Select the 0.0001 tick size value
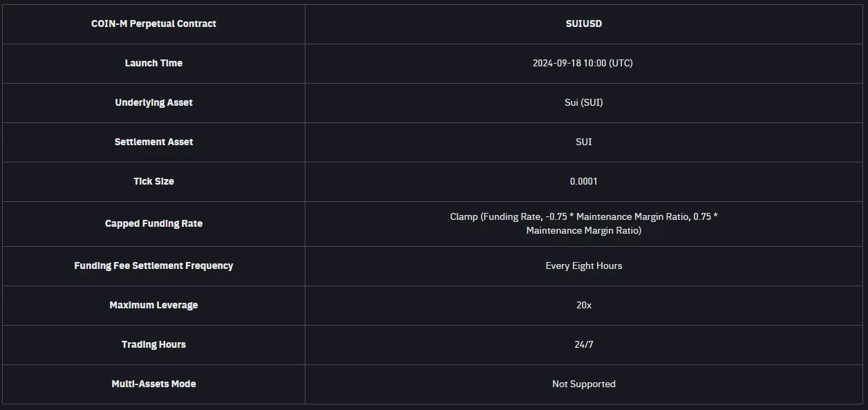Image resolution: width=868 pixels, height=410 pixels. point(583,181)
